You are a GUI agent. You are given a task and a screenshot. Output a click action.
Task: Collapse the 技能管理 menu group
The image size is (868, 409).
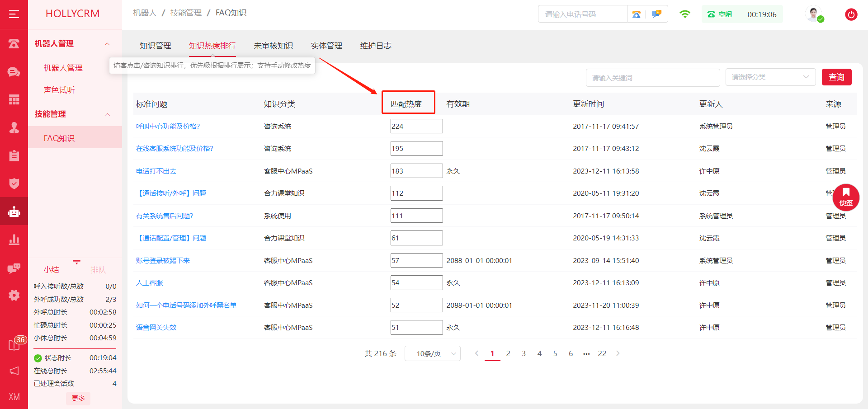click(x=107, y=114)
